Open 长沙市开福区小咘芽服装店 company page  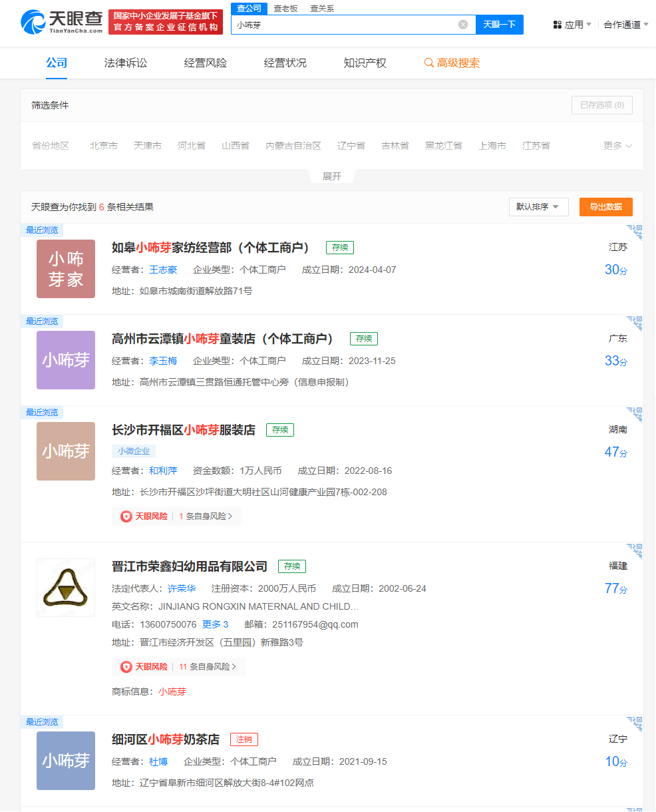tap(184, 430)
